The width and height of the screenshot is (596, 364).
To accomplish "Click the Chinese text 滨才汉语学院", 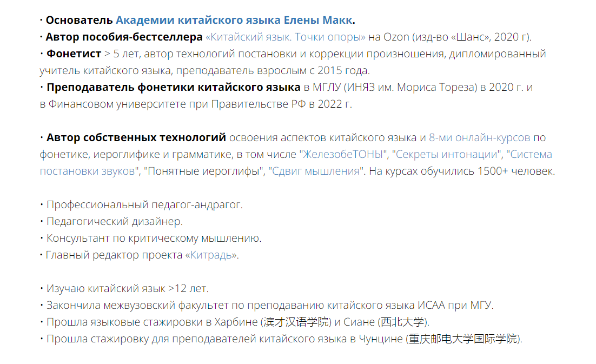I will (296, 322).
